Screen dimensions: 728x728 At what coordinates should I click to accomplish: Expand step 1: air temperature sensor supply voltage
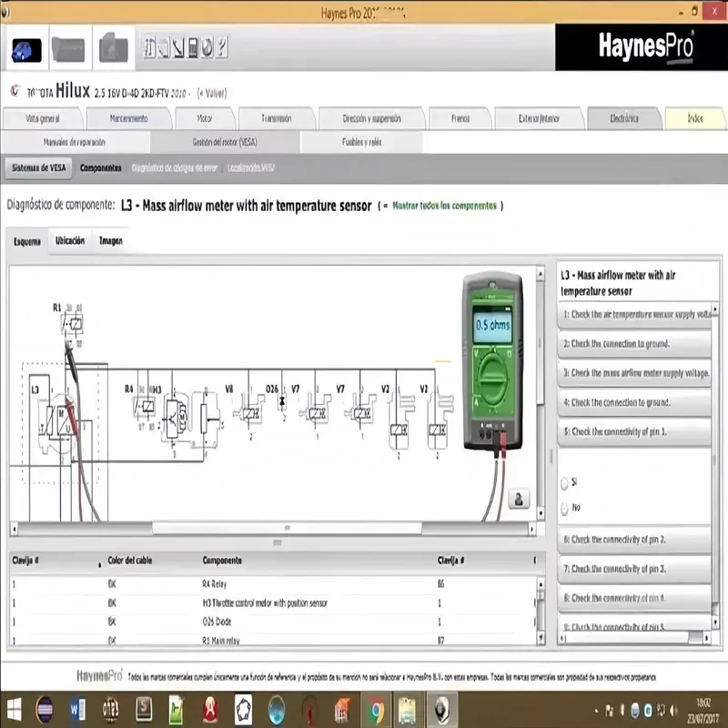coord(634,316)
